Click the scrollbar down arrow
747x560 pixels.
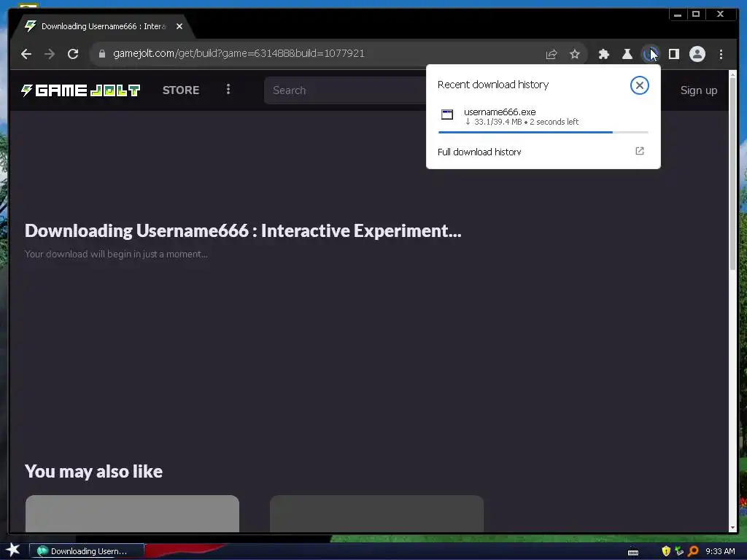732,528
